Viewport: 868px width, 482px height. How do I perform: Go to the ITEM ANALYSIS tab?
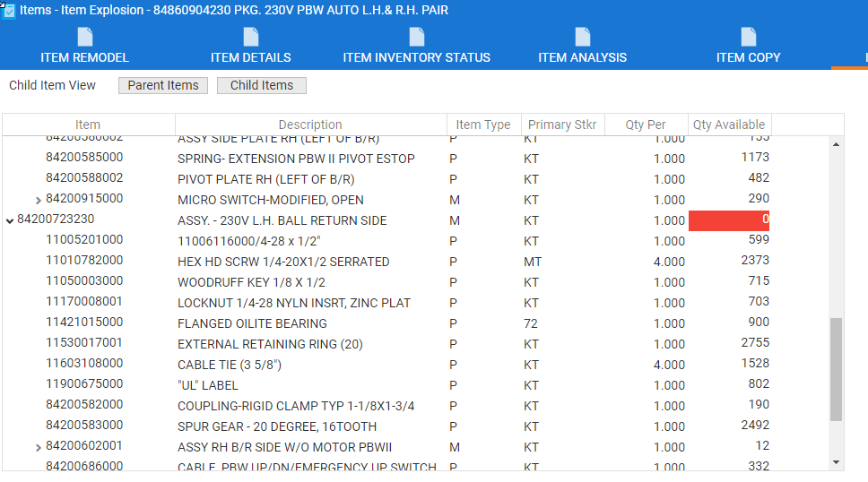click(582, 47)
